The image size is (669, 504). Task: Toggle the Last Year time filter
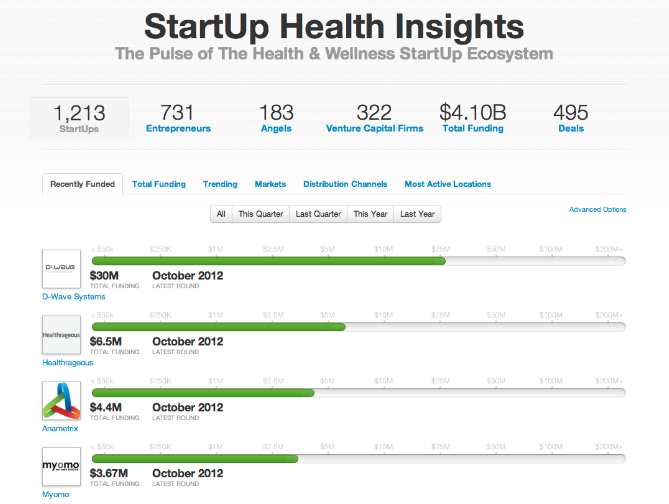[x=417, y=214]
